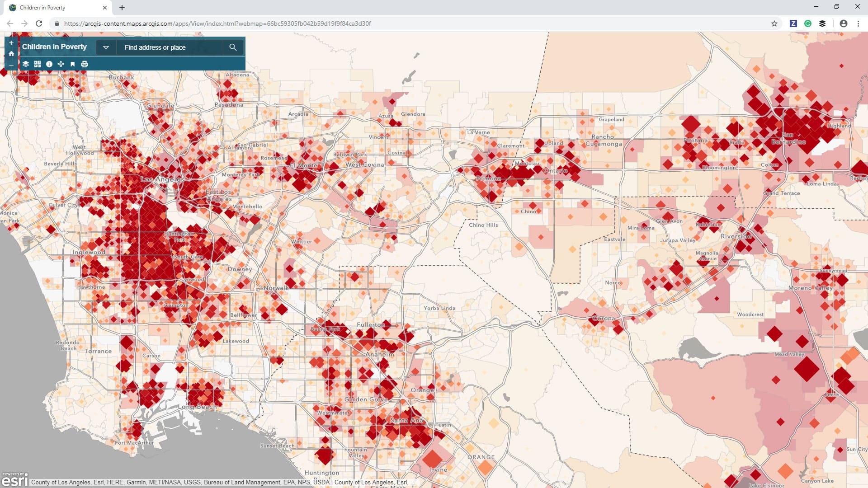Select the Children in Poverty browser tab
868x488 pixels.
[54, 7]
